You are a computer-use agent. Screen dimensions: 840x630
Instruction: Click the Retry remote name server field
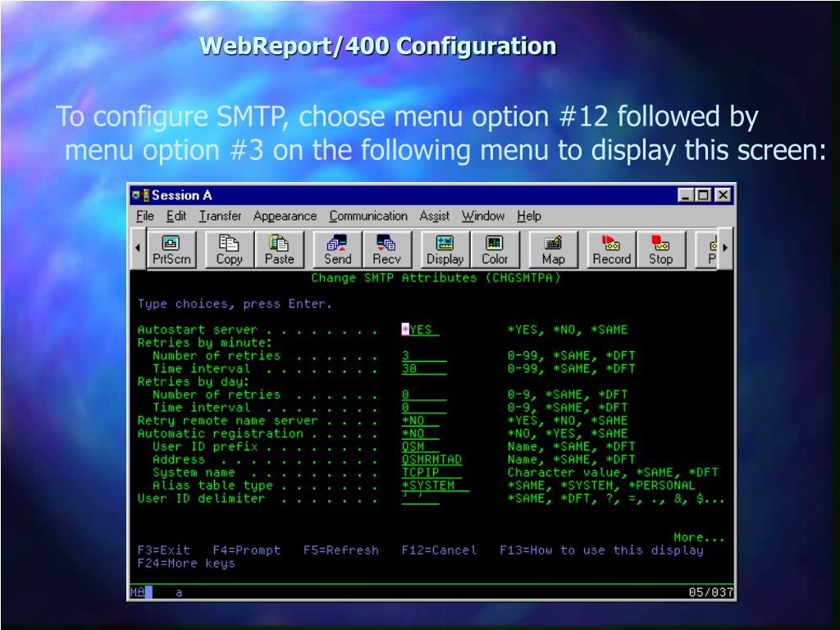pyautogui.click(x=421, y=421)
